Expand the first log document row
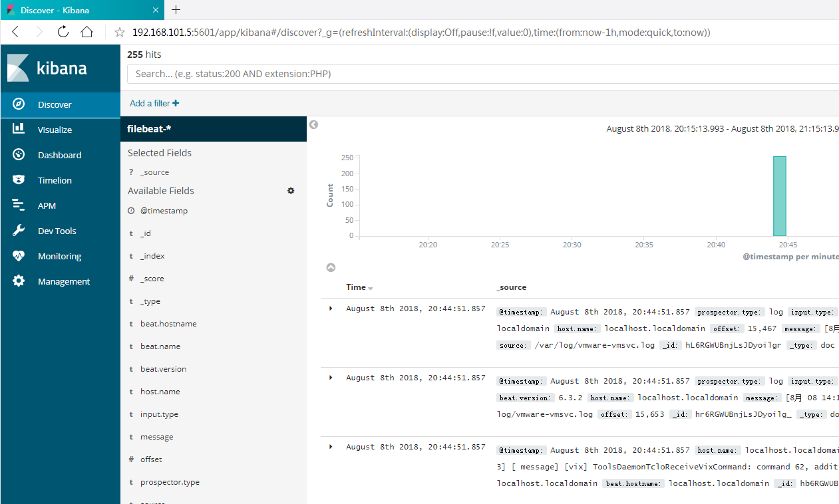 click(x=331, y=309)
